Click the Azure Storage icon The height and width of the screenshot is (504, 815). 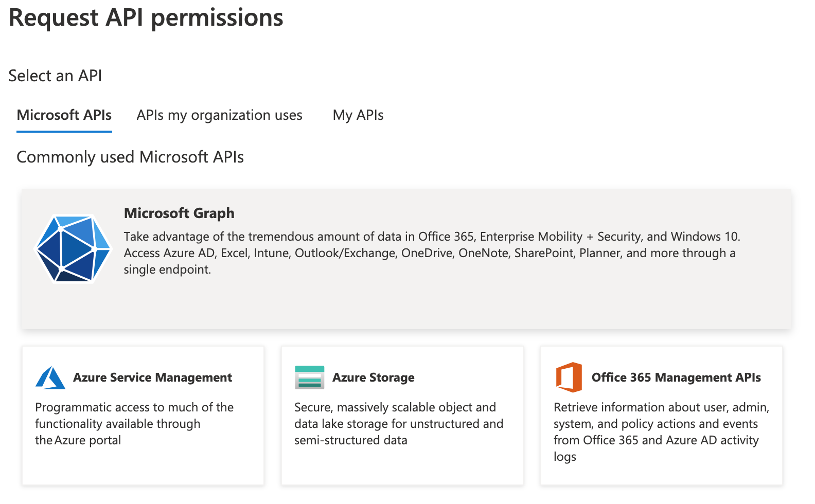coord(310,377)
